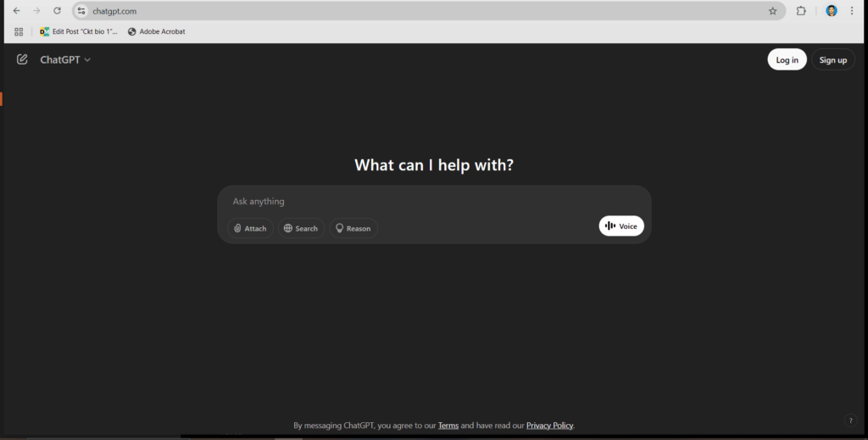Viewport: 868px width, 440px height.
Task: Open the Terms link
Action: pos(448,426)
